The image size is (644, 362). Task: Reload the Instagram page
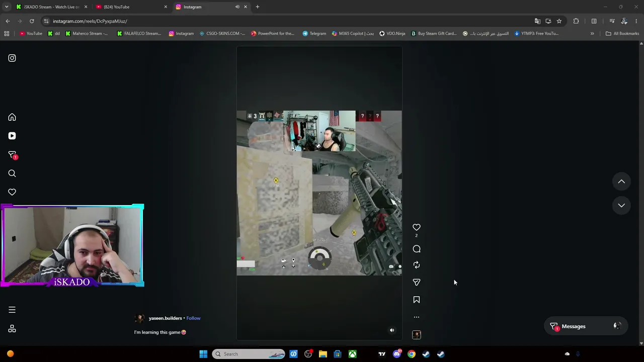32,21
